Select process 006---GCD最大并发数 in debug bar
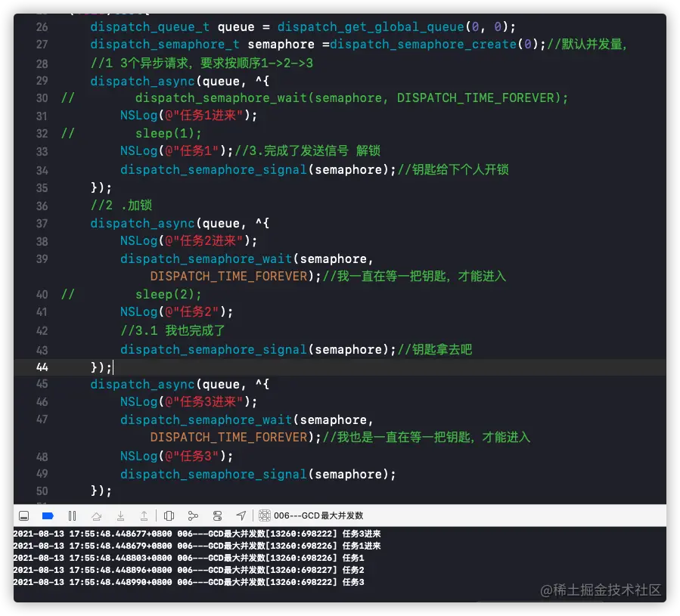Screen dimensions: 680x616 point(318,515)
